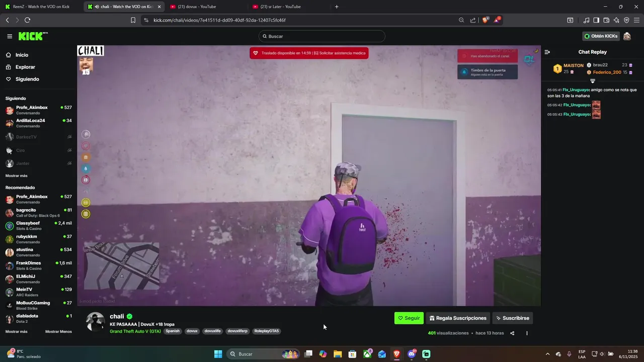The image size is (644, 362).
Task: Open bagrecito recommended channel
Action: click(38, 213)
